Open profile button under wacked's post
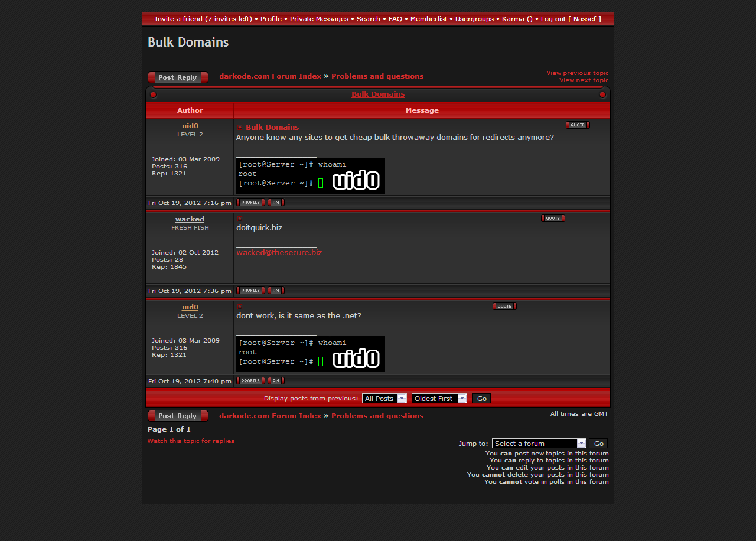The image size is (756, 541). [x=250, y=291]
